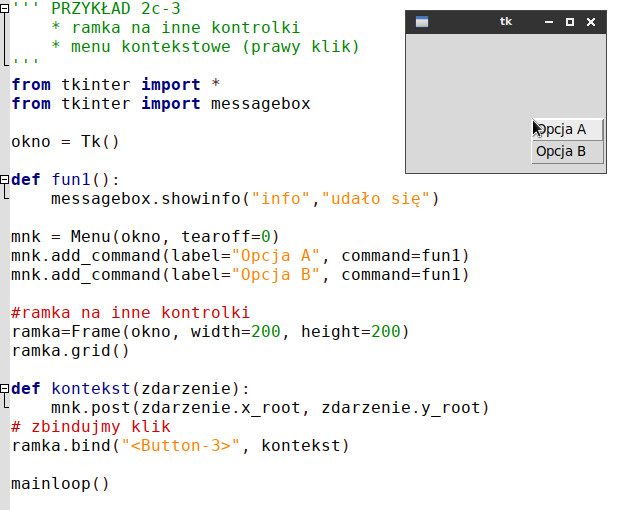Screen dimensions: 630x510
Task: Click the "info" string in showinfo
Action: (x=281, y=199)
